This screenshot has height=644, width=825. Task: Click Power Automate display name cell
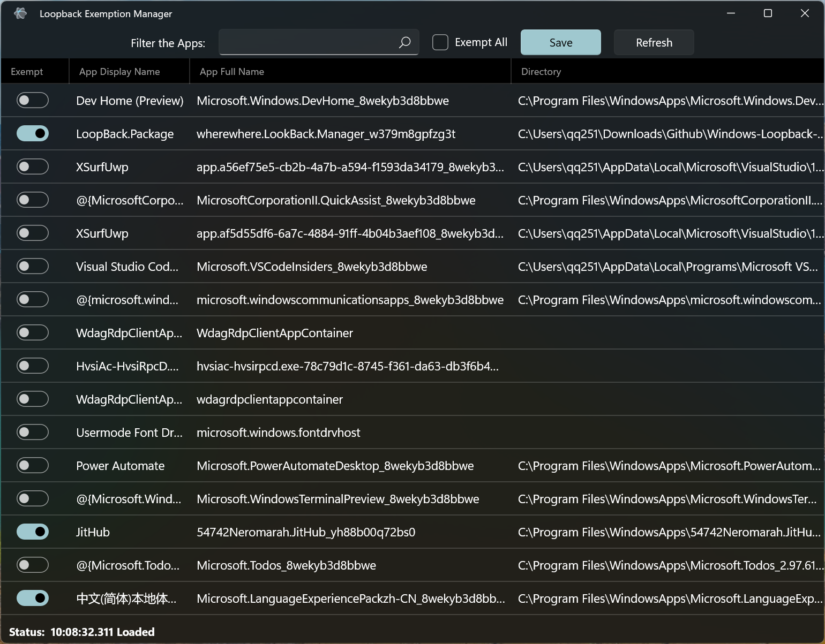click(x=121, y=466)
